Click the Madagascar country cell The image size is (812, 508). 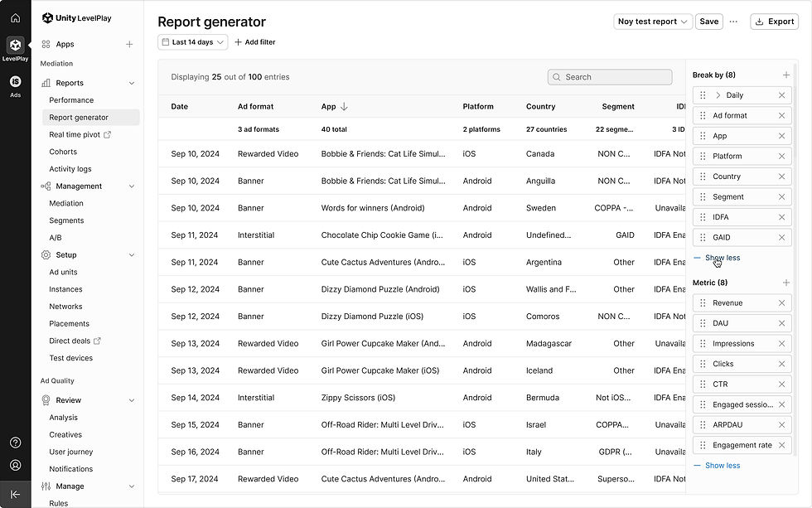click(x=549, y=344)
